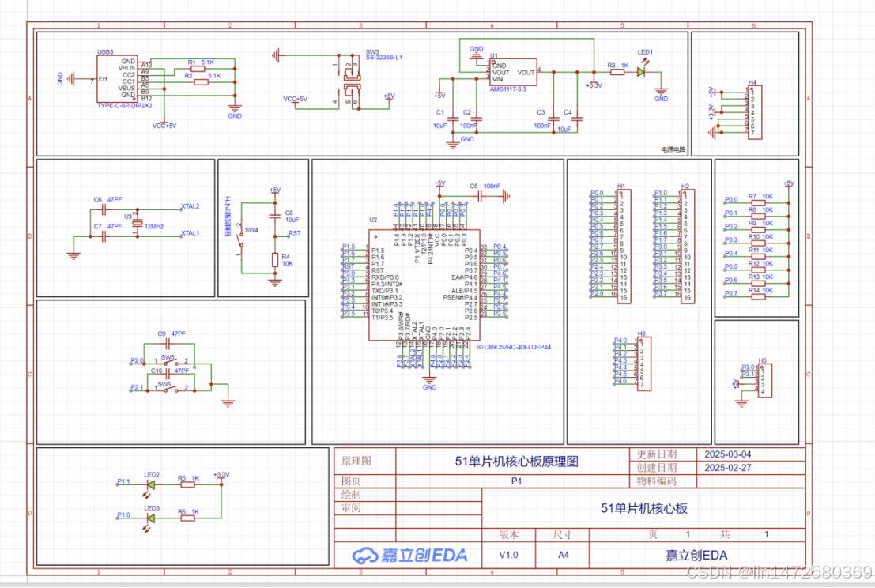
Task: Select pull-up resistor R7 10K
Action: 758,202
